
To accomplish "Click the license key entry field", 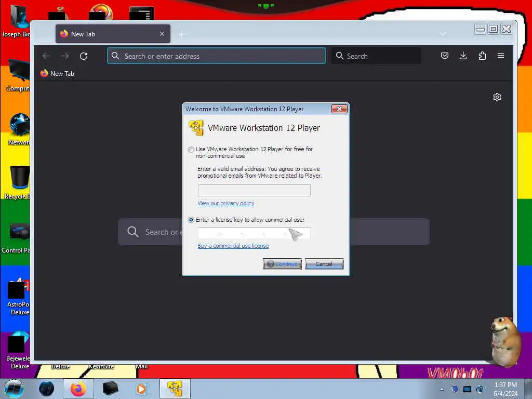I will 254,233.
